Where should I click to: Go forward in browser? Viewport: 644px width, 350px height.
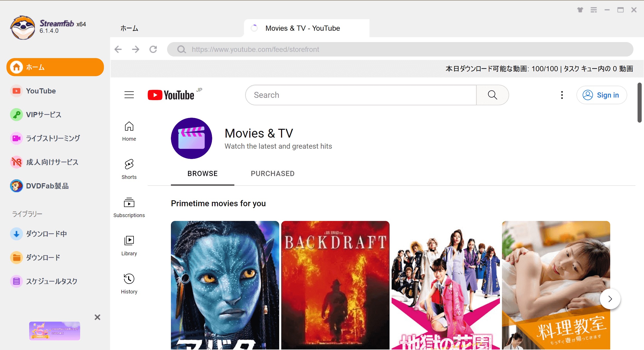(136, 49)
